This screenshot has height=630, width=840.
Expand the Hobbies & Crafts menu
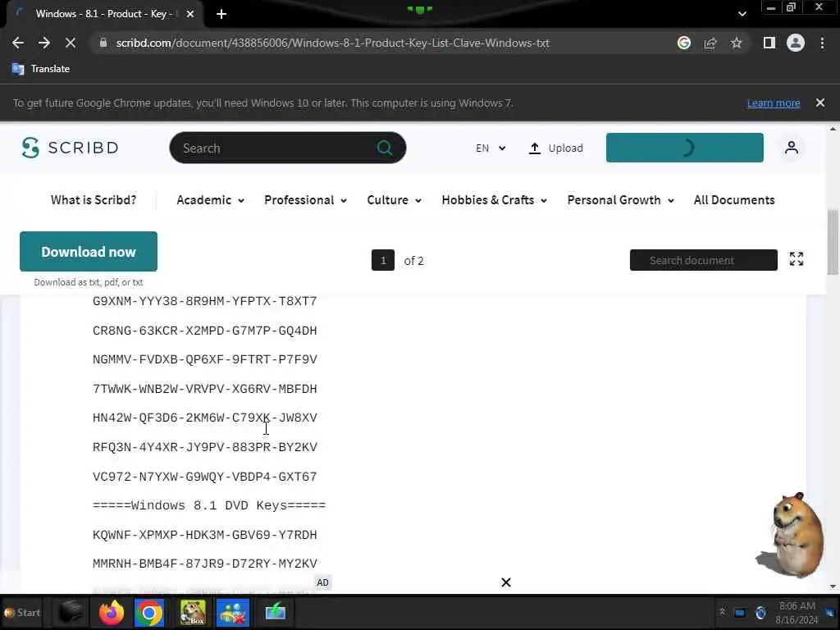pos(494,200)
